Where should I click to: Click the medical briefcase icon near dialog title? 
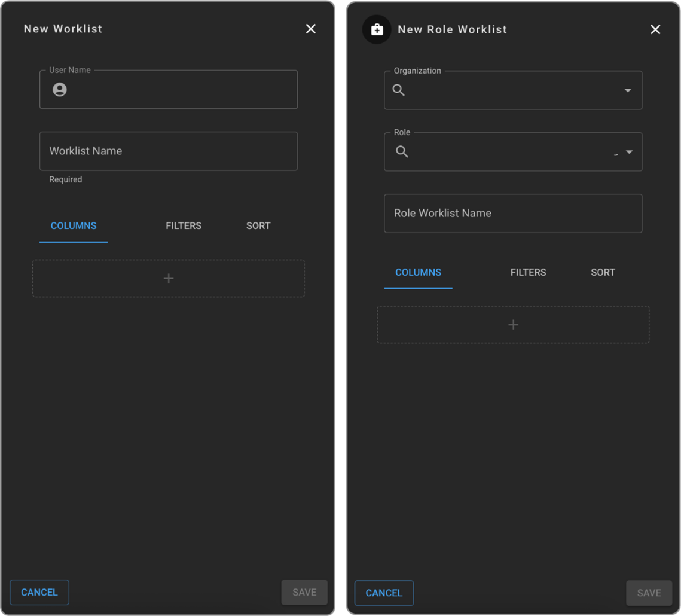coord(377,29)
